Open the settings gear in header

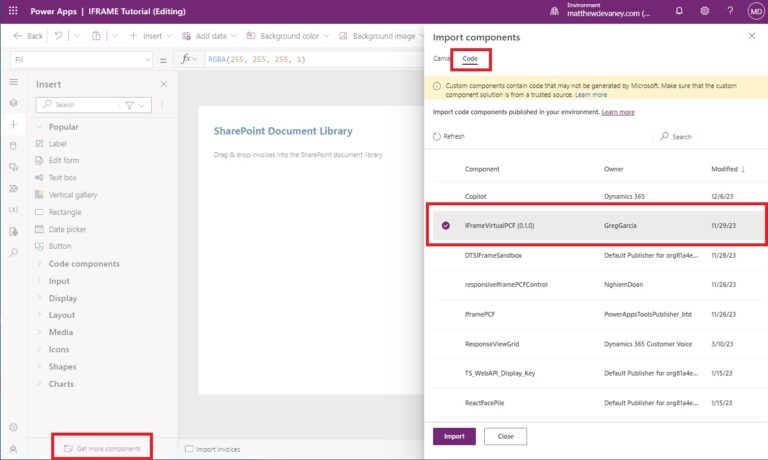pyautogui.click(x=705, y=11)
